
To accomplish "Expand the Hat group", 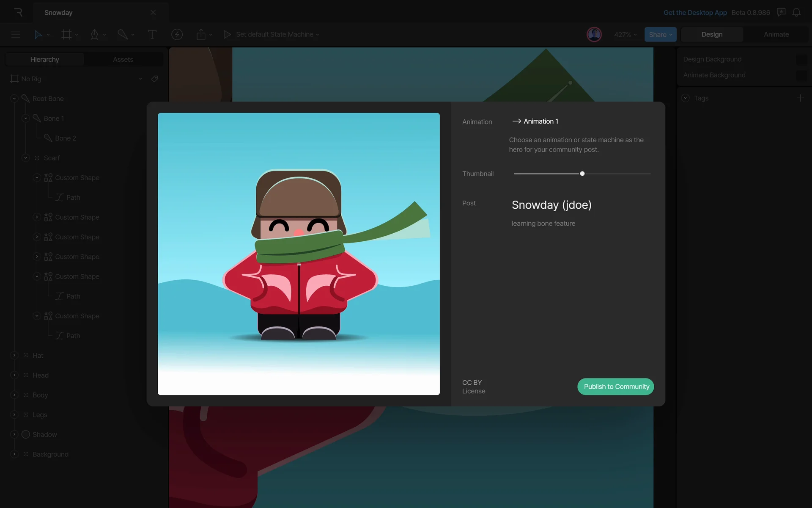I will point(14,356).
